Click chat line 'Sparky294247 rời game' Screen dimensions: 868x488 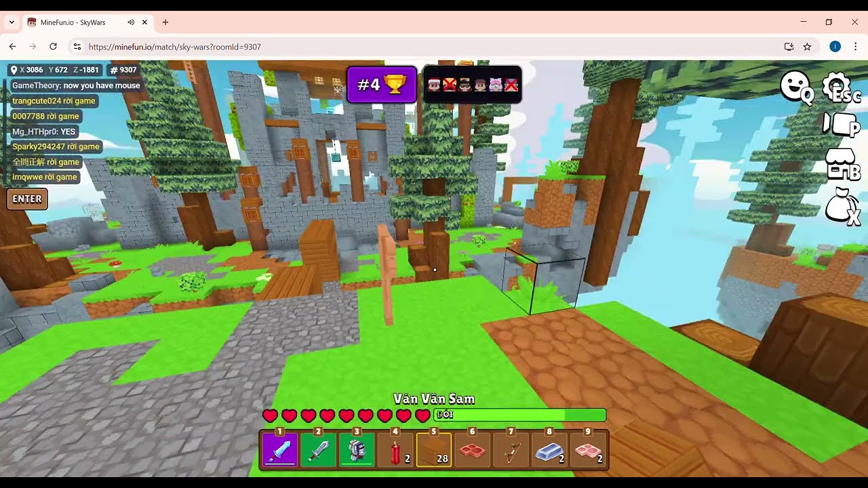pos(56,146)
